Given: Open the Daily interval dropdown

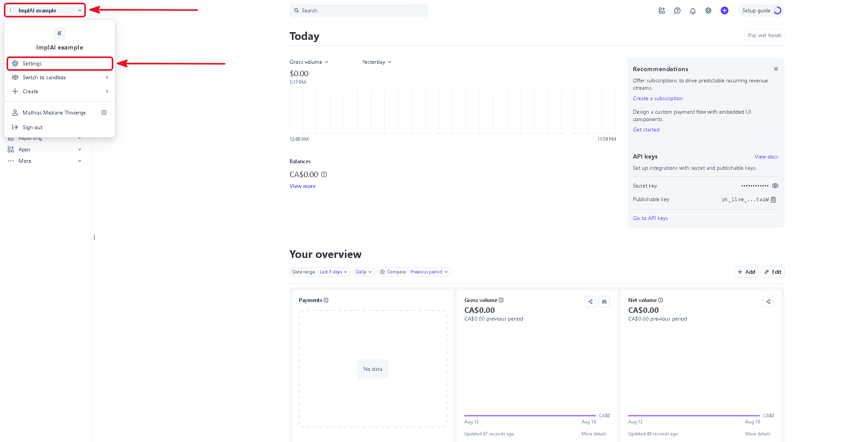Looking at the screenshot, I should click(363, 272).
